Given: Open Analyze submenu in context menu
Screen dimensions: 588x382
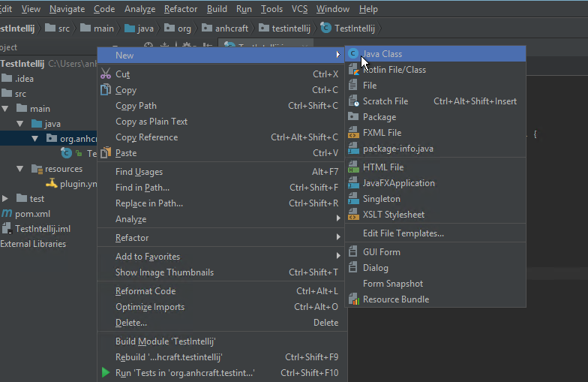Looking at the screenshot, I should pyautogui.click(x=131, y=219).
